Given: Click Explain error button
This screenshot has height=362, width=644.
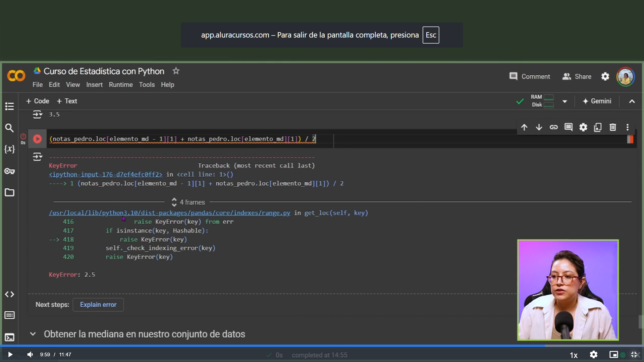Looking at the screenshot, I should click(98, 305).
